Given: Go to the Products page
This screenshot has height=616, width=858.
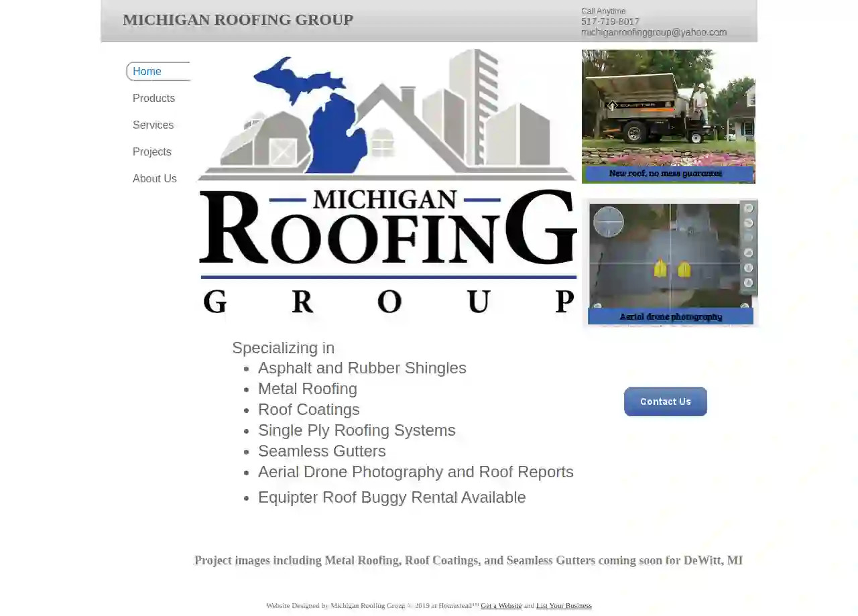Looking at the screenshot, I should tap(154, 99).
